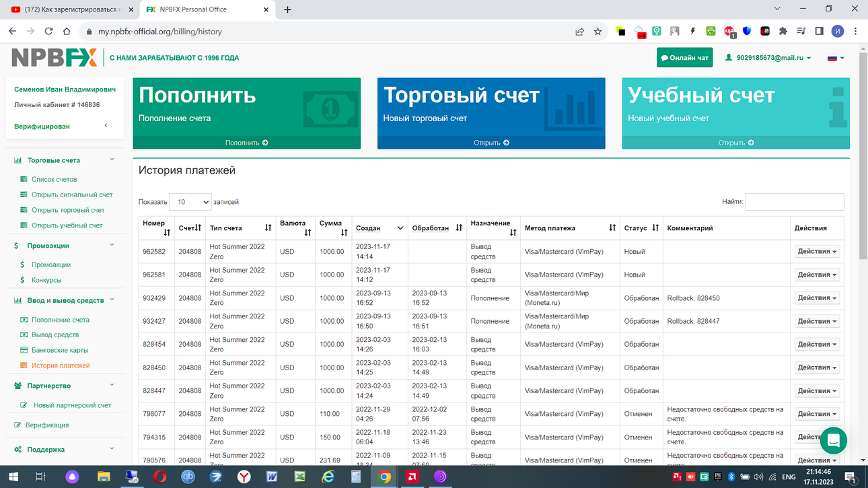Go to browser home page
868x488 pixels.
(67, 31)
